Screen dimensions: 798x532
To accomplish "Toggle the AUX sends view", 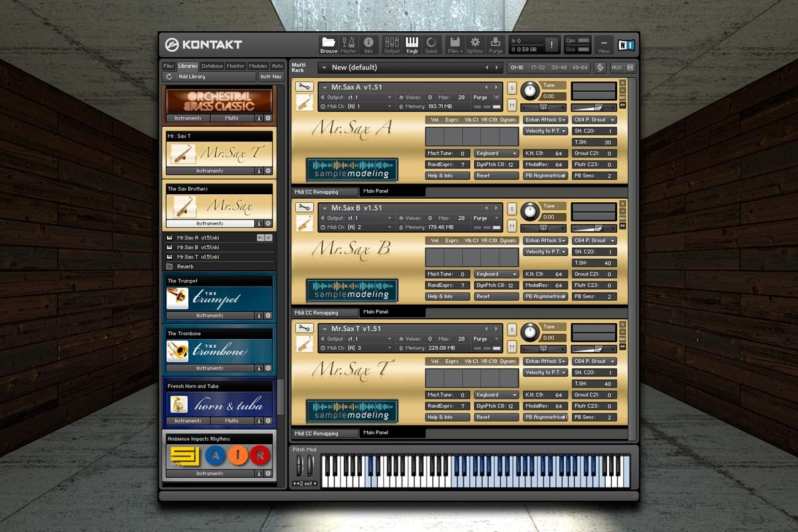I will point(622,67).
